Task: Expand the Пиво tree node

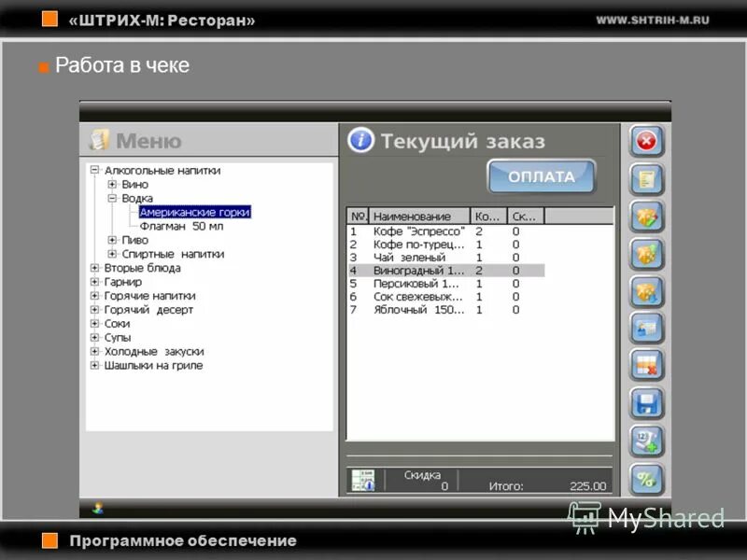Action: (112, 240)
